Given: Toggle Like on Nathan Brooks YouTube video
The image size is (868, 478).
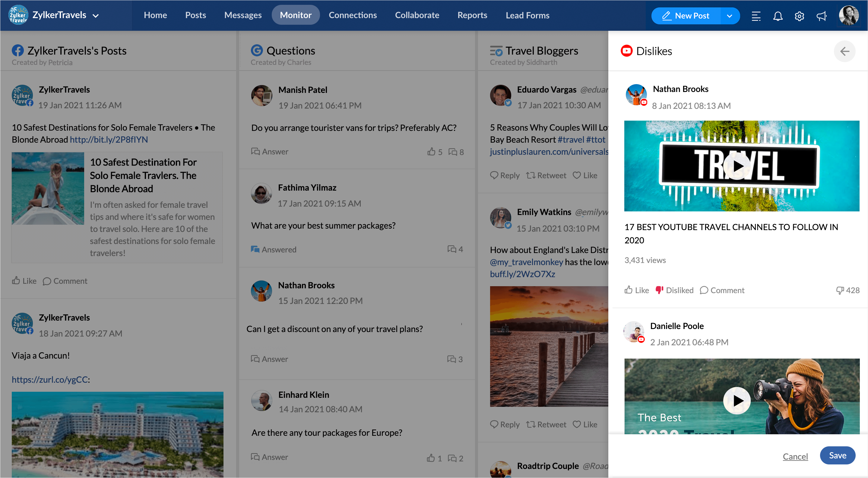Looking at the screenshot, I should point(636,290).
